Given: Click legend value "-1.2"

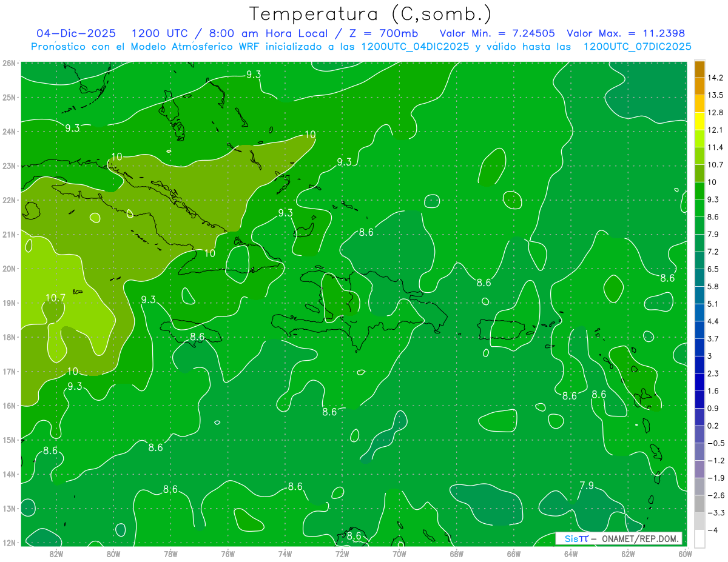Looking at the screenshot, I should pos(716,461).
